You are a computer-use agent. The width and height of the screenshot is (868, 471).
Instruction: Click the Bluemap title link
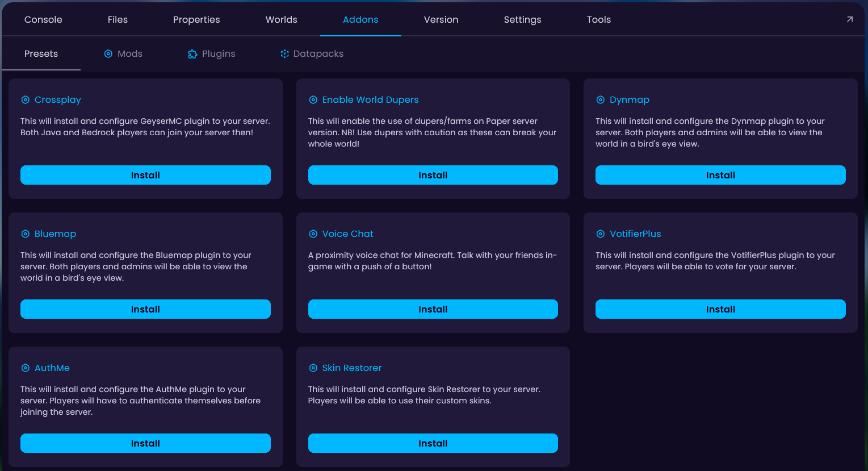[x=55, y=234]
